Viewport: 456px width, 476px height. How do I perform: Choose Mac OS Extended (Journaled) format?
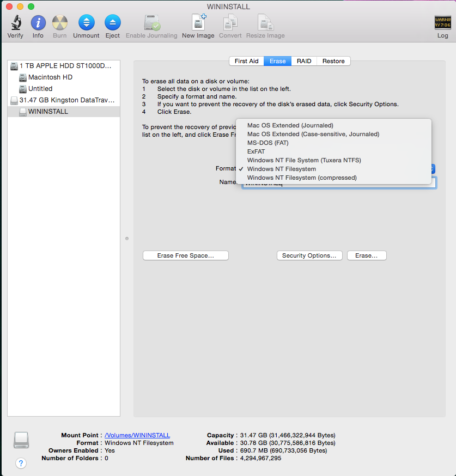333,125
